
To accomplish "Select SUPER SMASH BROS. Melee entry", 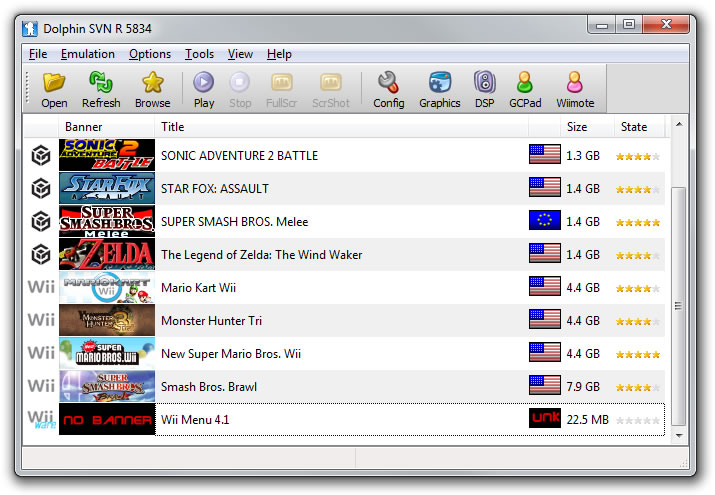I will click(x=234, y=222).
